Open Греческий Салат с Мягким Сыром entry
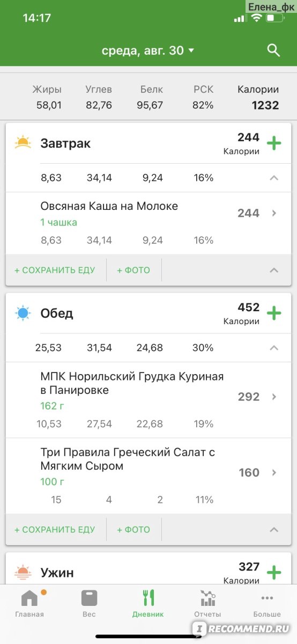The width and height of the screenshot is (297, 644). click(x=148, y=475)
